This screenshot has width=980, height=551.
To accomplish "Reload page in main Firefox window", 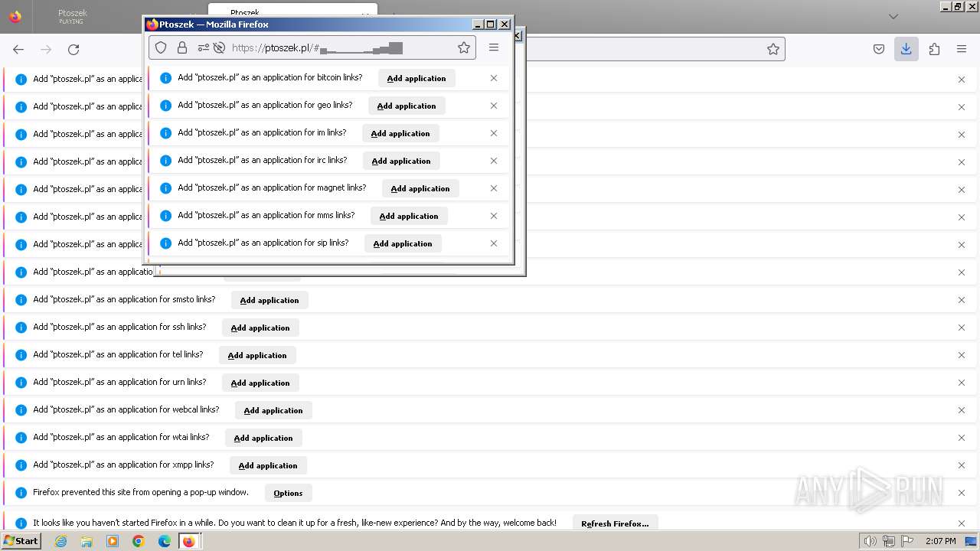I will click(73, 49).
